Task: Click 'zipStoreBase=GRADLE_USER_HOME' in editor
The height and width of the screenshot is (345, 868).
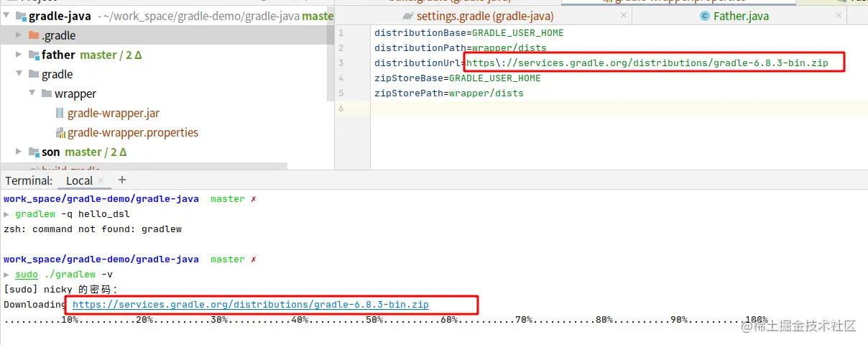Action: pos(458,78)
